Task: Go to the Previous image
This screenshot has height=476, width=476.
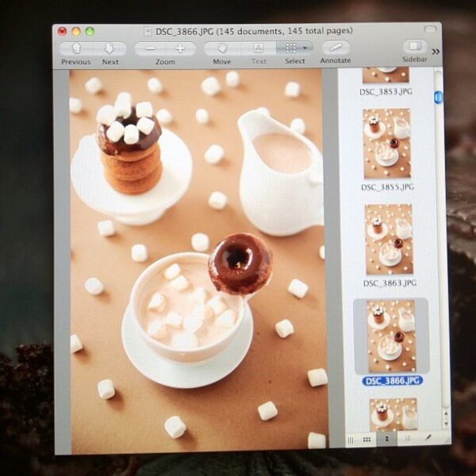Action: click(x=76, y=48)
